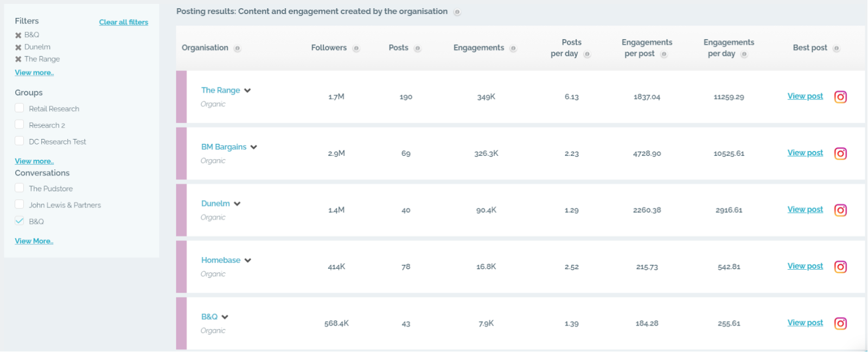
Task: Click BM Bargains engagements value 326.3K
Action: 486,154
